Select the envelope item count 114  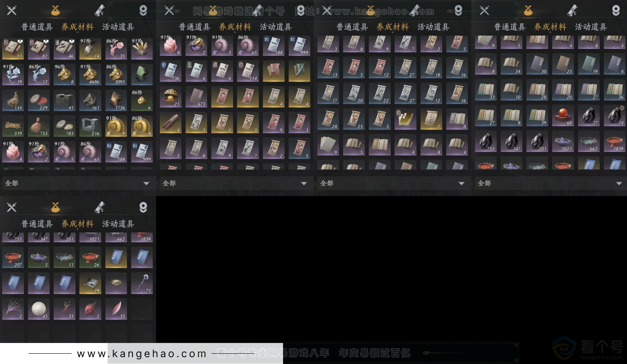(248, 71)
